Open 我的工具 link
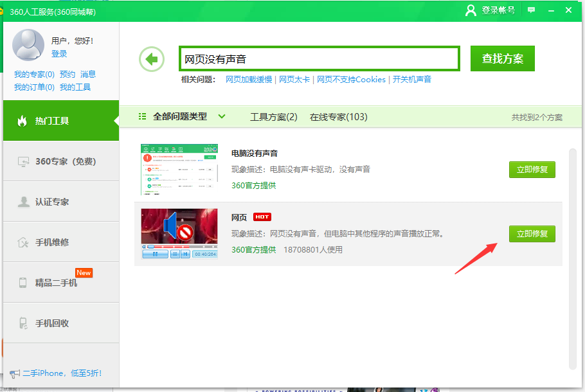 pyautogui.click(x=75, y=87)
